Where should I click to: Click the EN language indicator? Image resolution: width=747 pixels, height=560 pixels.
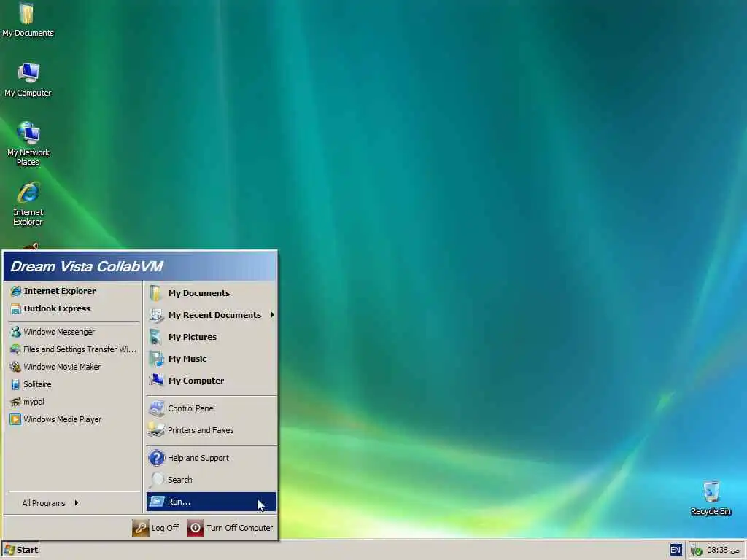(676, 550)
